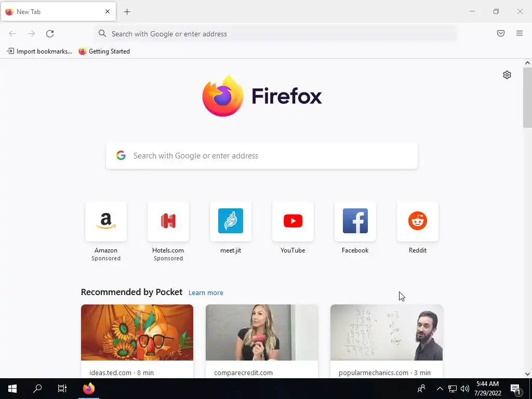Show hidden system tray icons
This screenshot has height=399, width=532.
click(x=440, y=389)
